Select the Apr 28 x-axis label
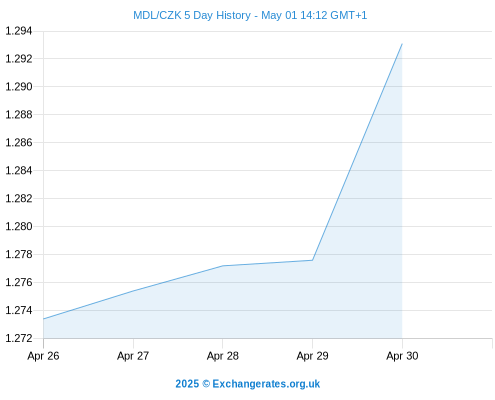The width and height of the screenshot is (495, 400). [223, 356]
